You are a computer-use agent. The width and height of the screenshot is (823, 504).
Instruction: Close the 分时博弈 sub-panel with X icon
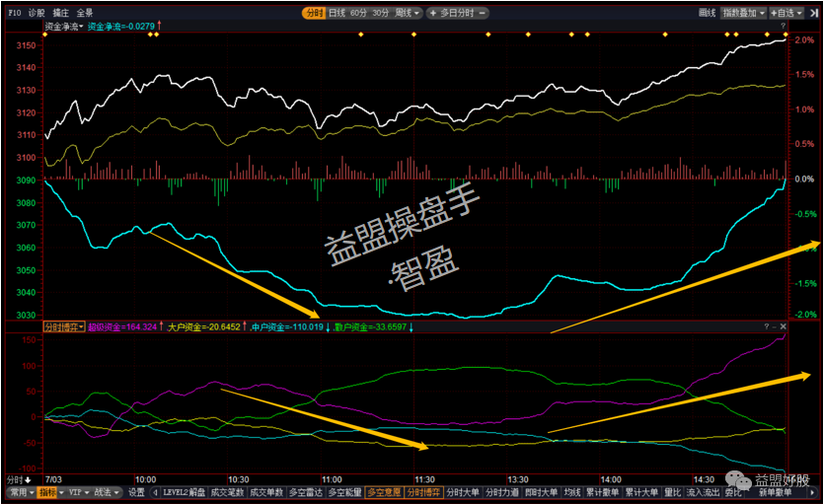tap(783, 325)
